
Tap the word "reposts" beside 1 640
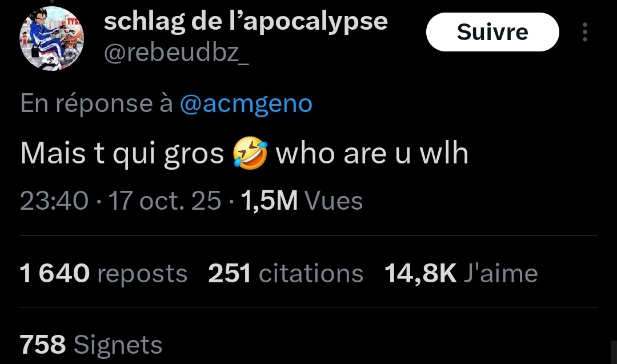point(142,274)
